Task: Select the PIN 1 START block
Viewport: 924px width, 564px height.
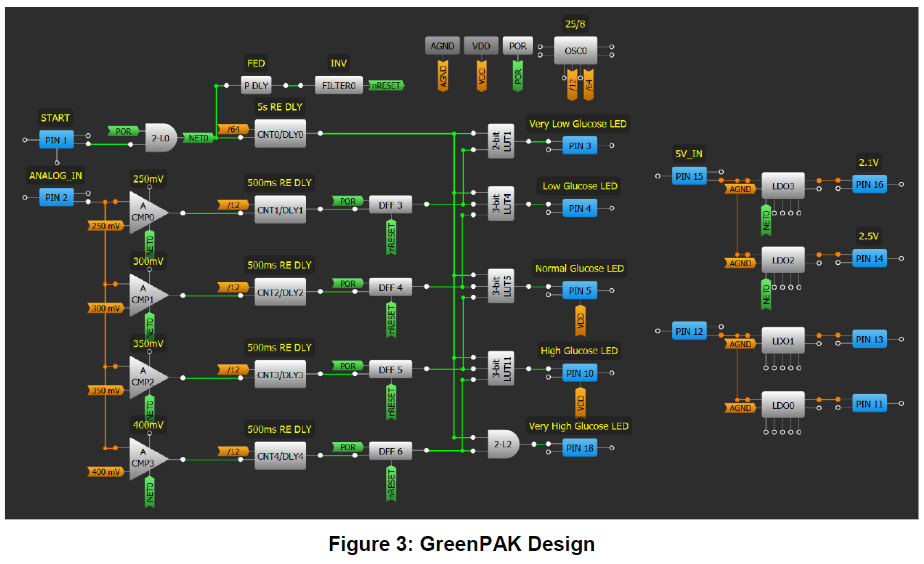Action: pyautogui.click(x=56, y=140)
